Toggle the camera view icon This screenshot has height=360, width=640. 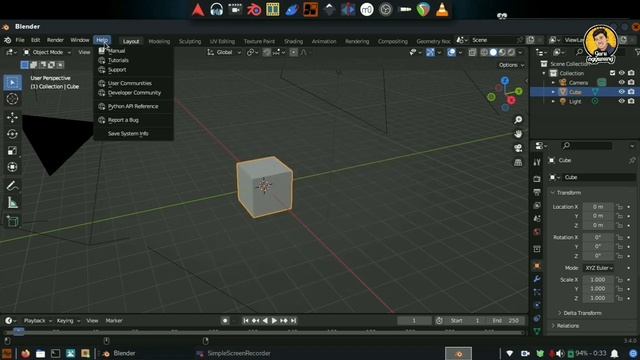[518, 148]
